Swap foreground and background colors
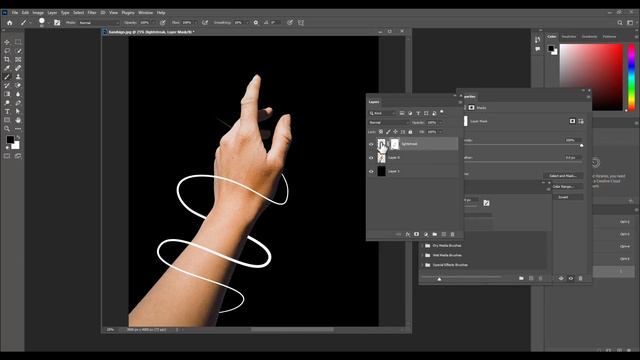640x360 pixels. coord(18,138)
